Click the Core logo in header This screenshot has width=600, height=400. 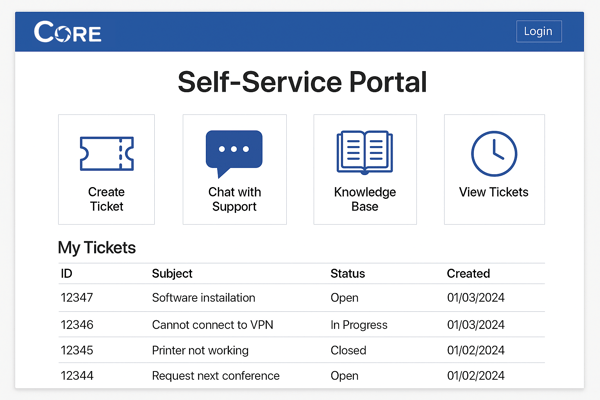pos(68,32)
